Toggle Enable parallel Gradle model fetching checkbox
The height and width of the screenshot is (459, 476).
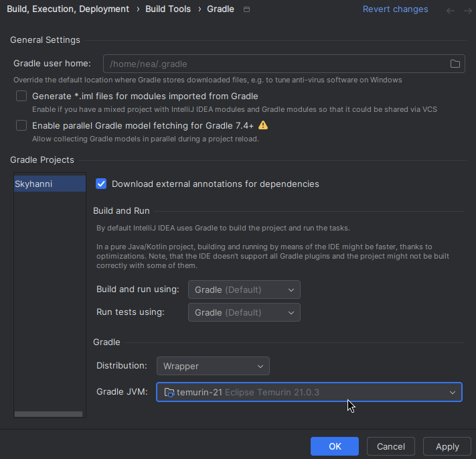(x=21, y=125)
